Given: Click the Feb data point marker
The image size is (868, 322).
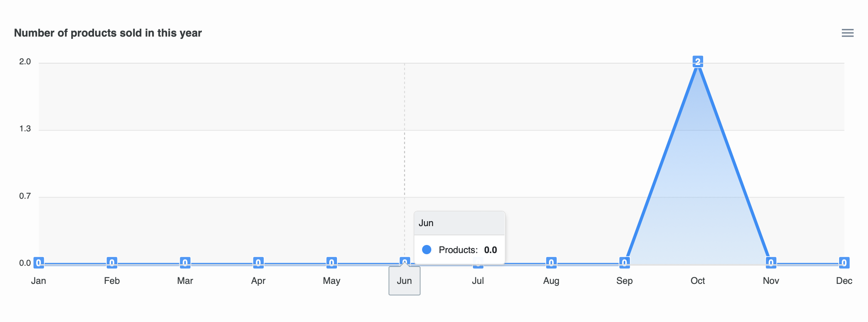Looking at the screenshot, I should 112,263.
